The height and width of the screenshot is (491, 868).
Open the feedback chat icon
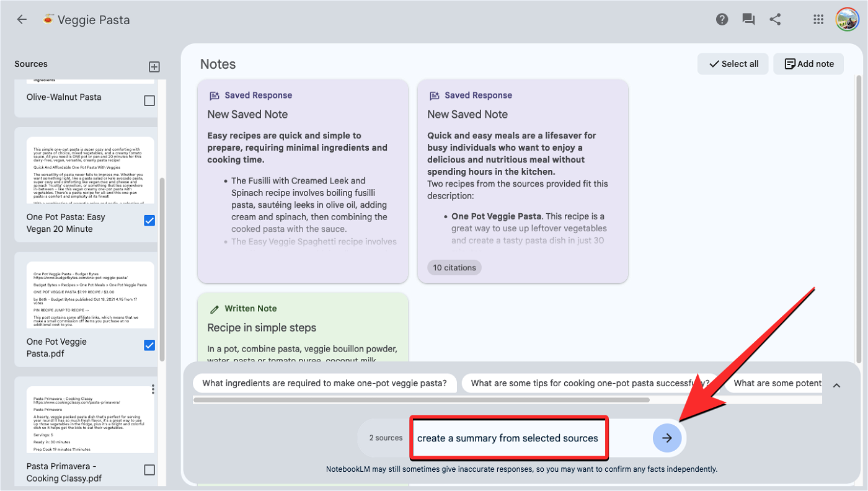pyautogui.click(x=748, y=19)
